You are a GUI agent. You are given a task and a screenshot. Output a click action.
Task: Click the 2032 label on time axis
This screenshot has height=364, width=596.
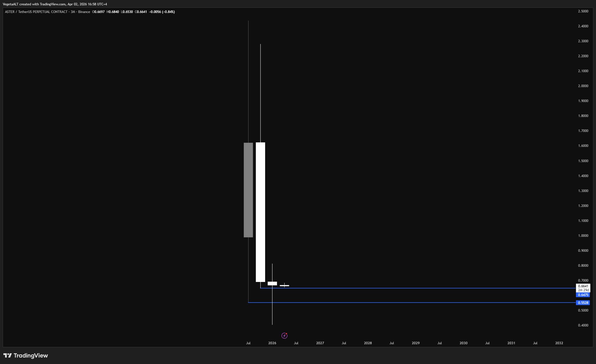559,343
